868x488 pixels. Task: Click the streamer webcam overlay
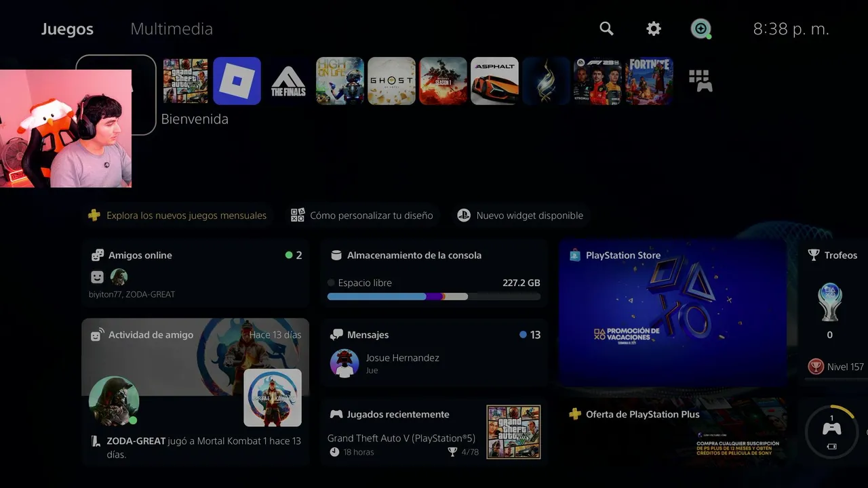tap(66, 128)
